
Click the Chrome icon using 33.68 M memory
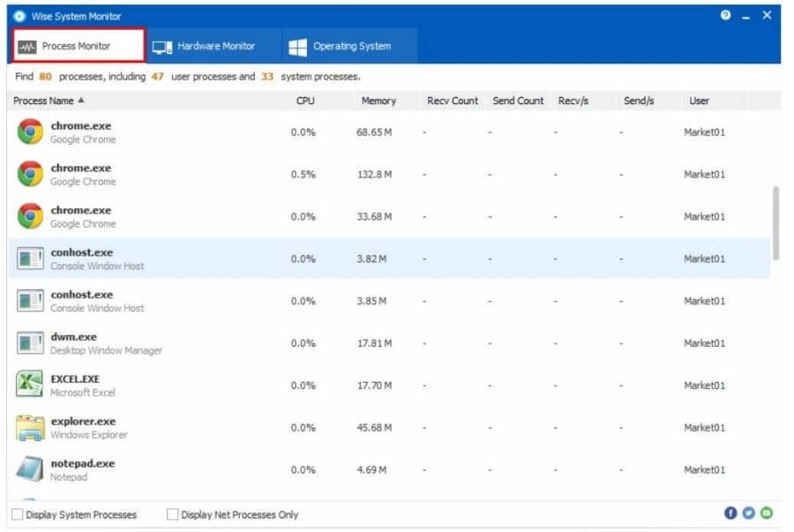(x=30, y=217)
